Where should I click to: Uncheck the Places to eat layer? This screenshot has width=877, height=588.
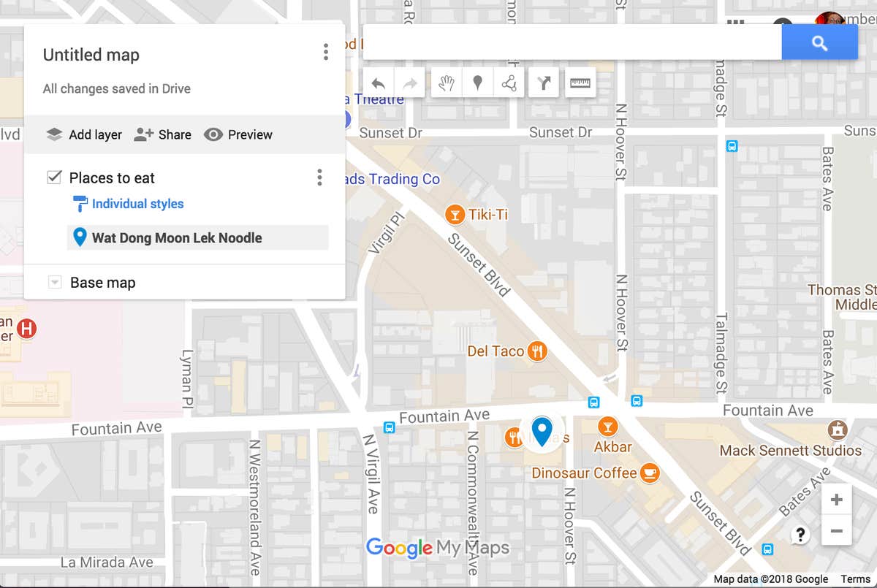tap(53, 175)
